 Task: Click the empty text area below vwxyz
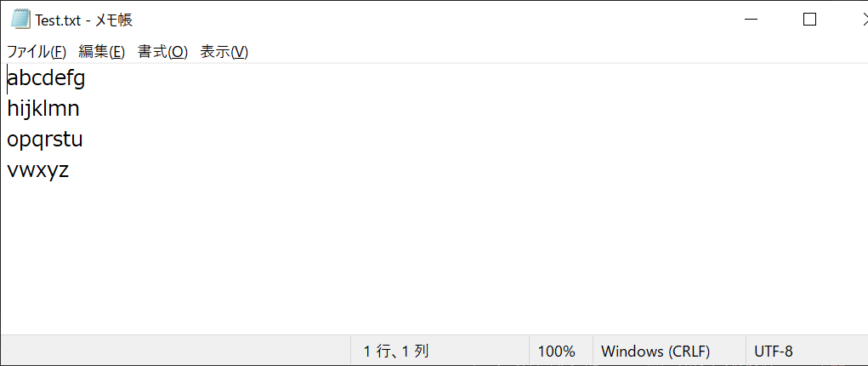coord(434,255)
